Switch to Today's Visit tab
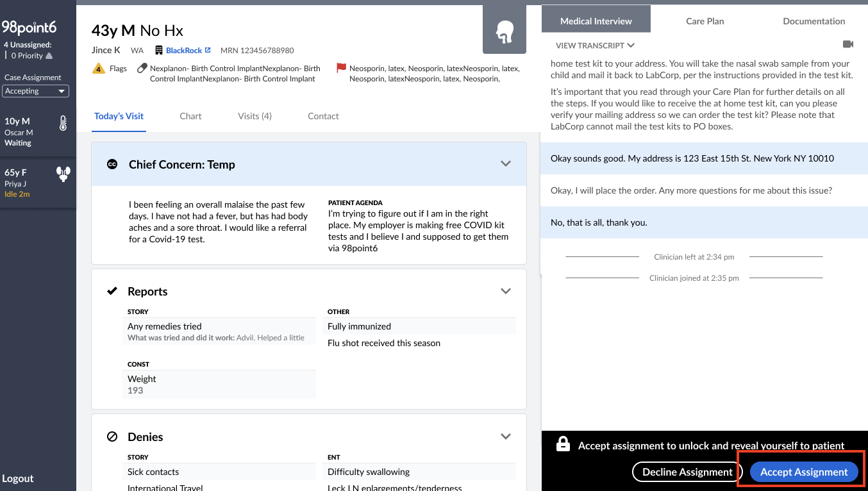This screenshot has width=868, height=491. pos(119,116)
